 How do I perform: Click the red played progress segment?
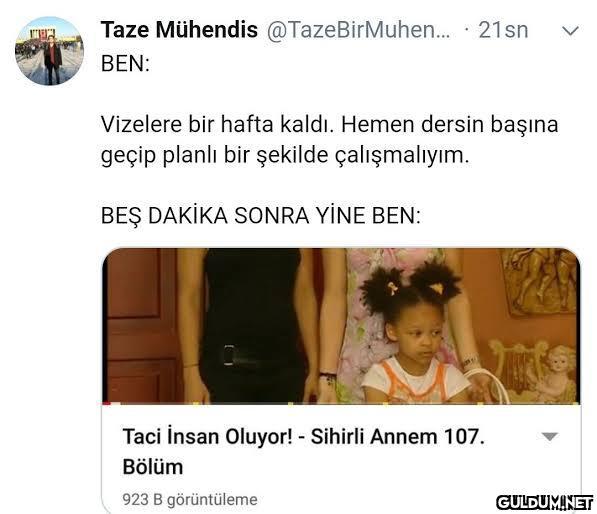coord(107,403)
